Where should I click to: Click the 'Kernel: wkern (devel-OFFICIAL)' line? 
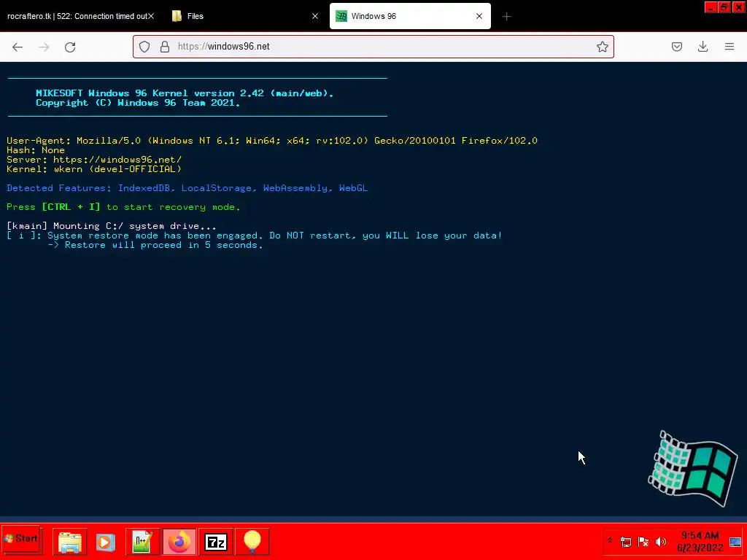94,169
